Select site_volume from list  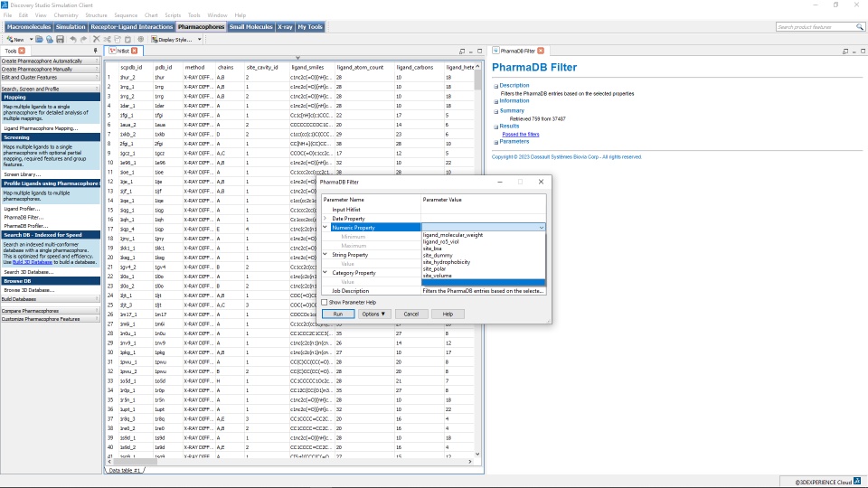pos(438,276)
